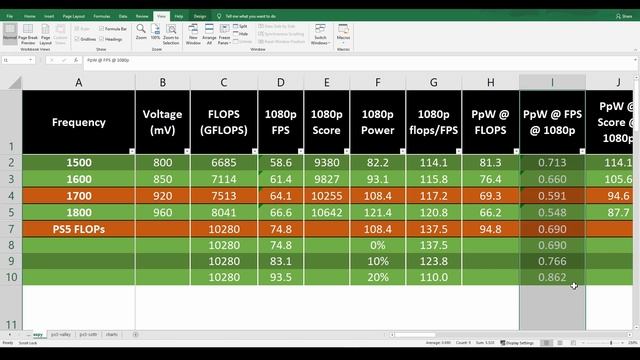Screen dimensions: 640x360
Task: Select cell with value 0.862
Action: click(552, 277)
